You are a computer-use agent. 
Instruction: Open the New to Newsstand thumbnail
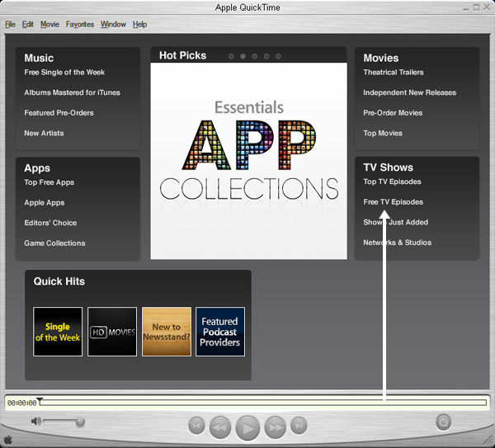(x=167, y=332)
